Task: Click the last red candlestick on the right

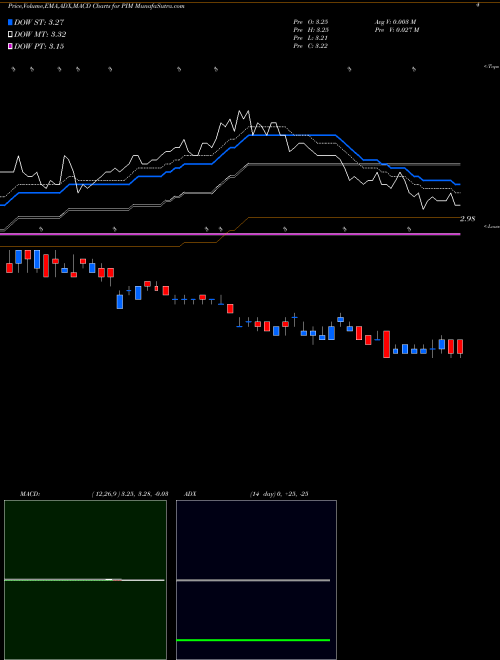Action: tap(460, 346)
